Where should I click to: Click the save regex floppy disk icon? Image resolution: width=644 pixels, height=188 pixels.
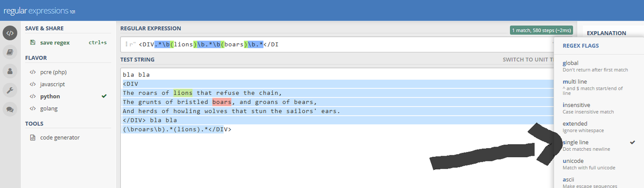click(33, 43)
